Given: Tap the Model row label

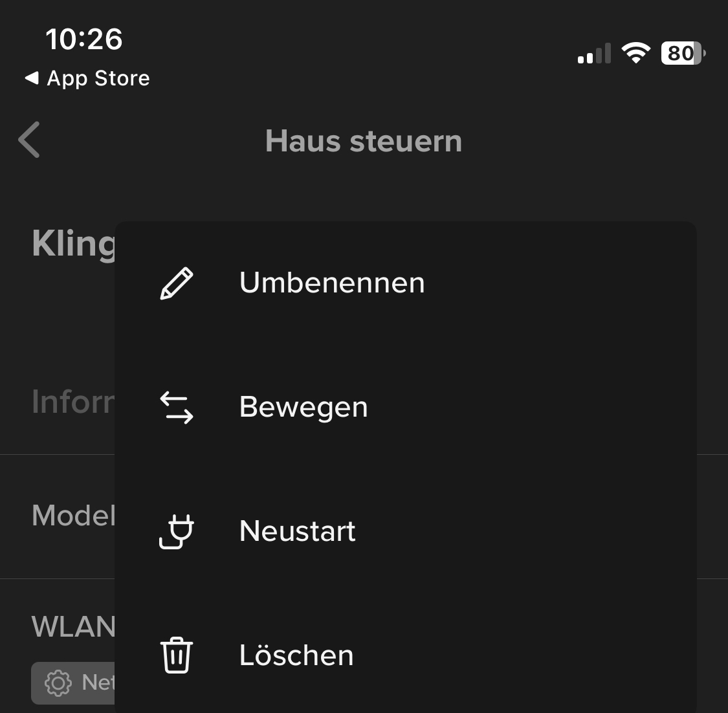Looking at the screenshot, I should [73, 516].
